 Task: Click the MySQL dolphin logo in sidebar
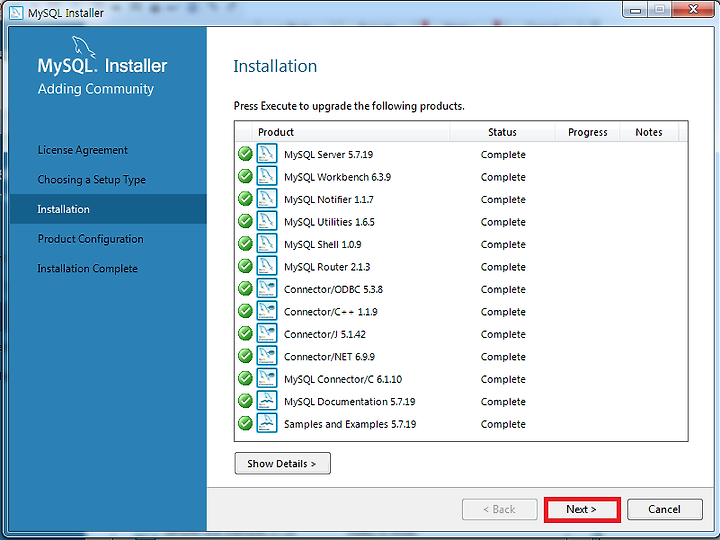pos(83,47)
